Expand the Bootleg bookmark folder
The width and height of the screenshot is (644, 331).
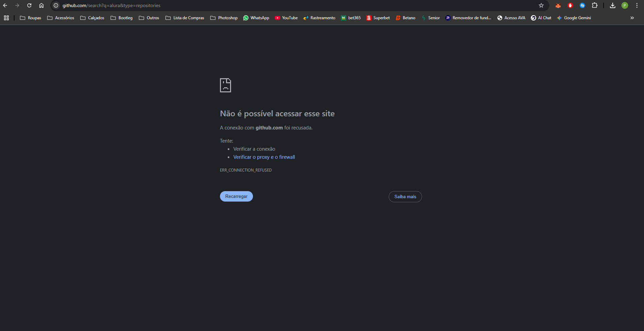pyautogui.click(x=122, y=18)
